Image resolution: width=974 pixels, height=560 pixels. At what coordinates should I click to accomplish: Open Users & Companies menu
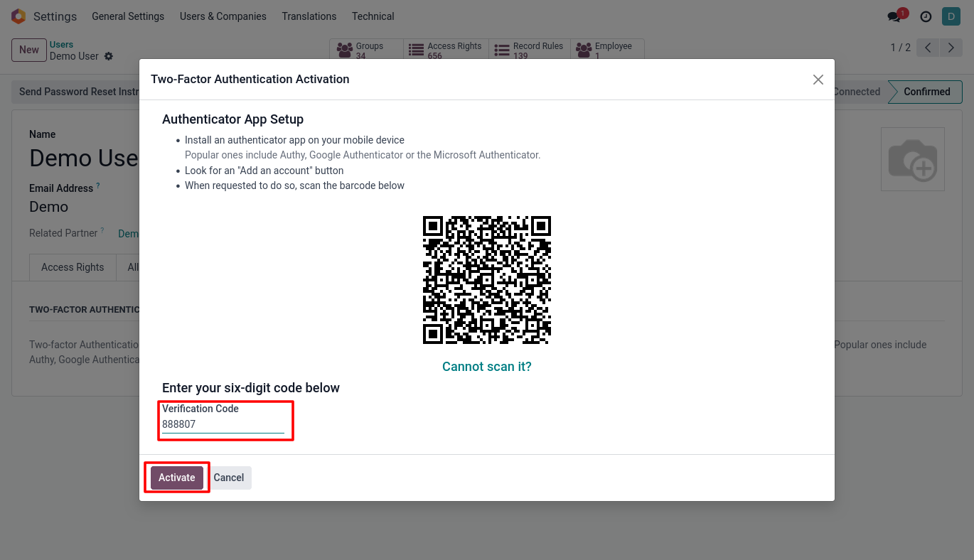(x=223, y=16)
